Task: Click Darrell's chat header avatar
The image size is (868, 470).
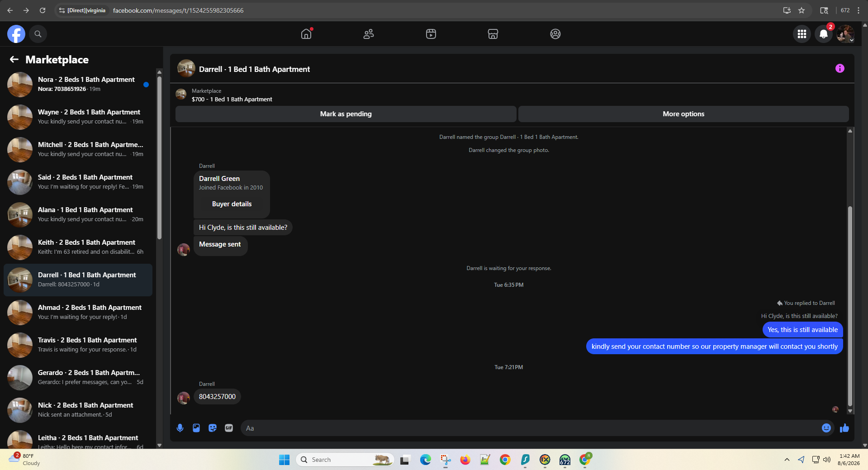Action: 186,69
